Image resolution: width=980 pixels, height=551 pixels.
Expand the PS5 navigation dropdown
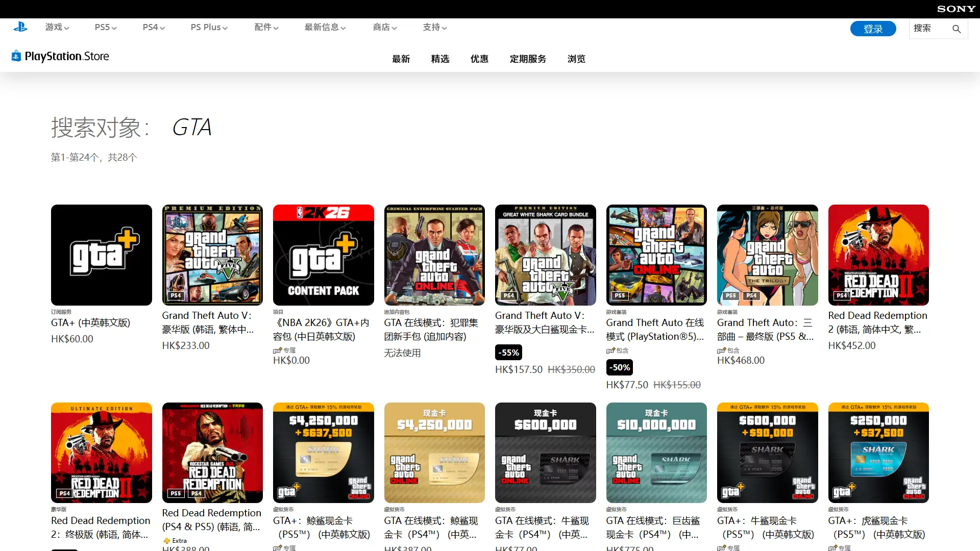tap(105, 27)
